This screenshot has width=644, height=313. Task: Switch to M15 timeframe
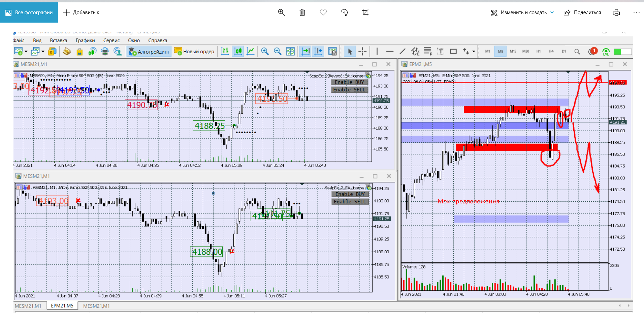[513, 52]
